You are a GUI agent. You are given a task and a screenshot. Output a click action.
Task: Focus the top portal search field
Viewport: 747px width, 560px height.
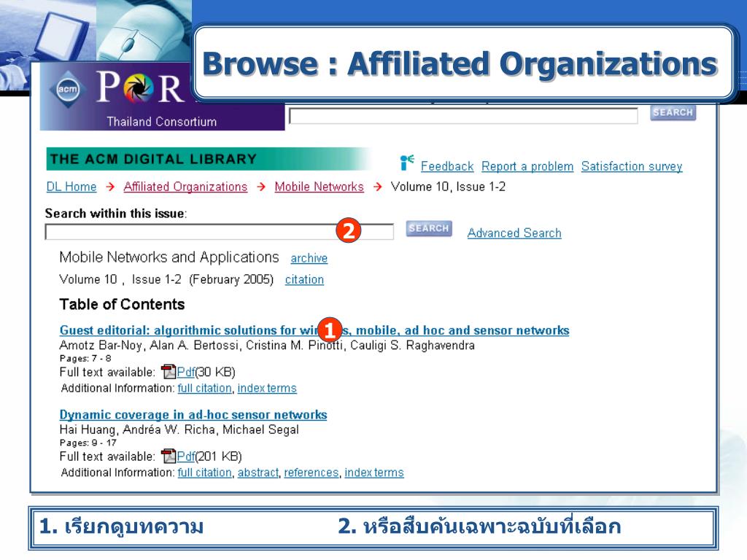point(463,116)
